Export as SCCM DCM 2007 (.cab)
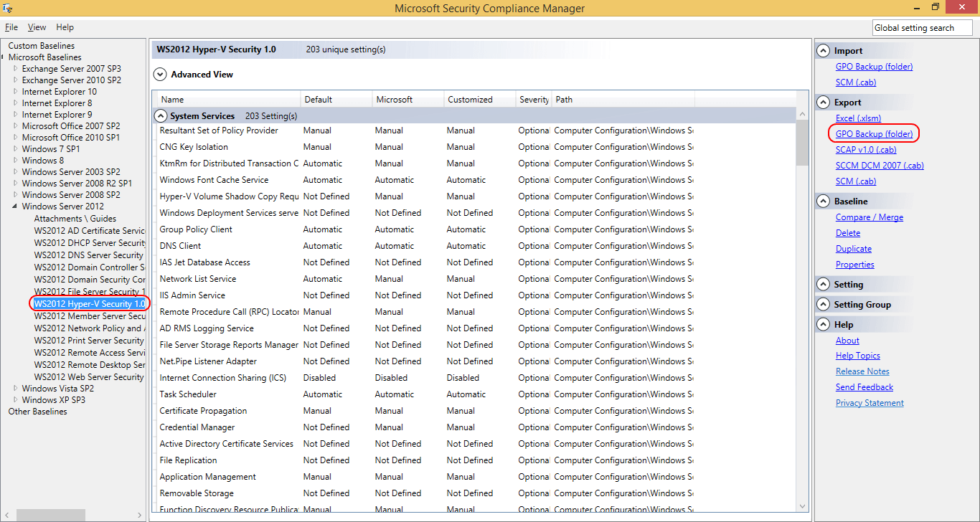The height and width of the screenshot is (522, 980). pos(880,166)
